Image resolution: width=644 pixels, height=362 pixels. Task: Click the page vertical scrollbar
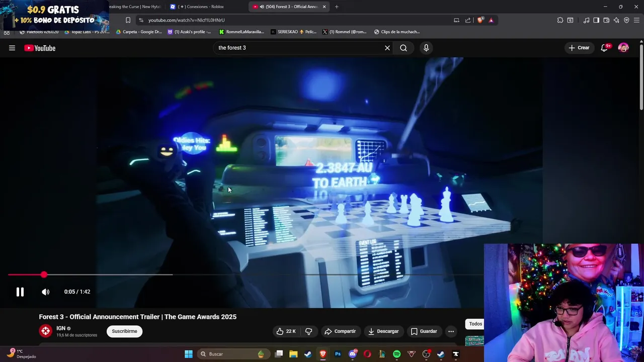641,77
